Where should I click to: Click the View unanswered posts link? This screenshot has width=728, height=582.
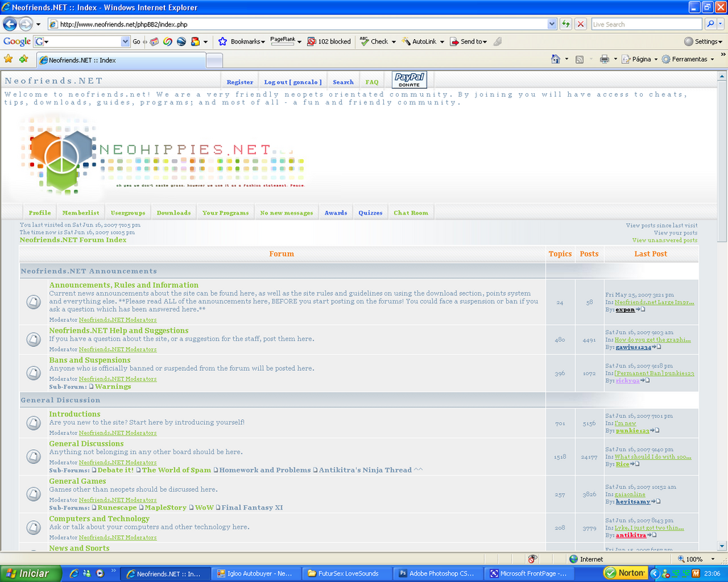coord(665,240)
